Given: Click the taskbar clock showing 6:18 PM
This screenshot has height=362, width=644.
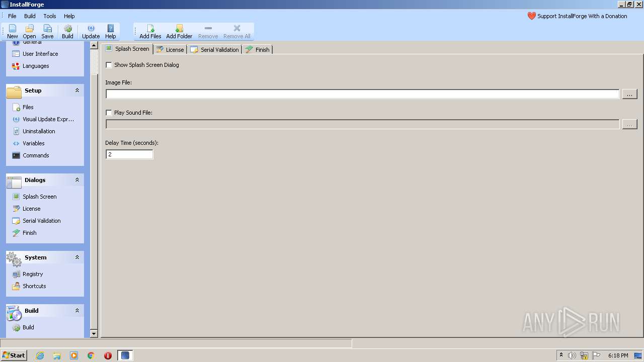Looking at the screenshot, I should [618, 355].
